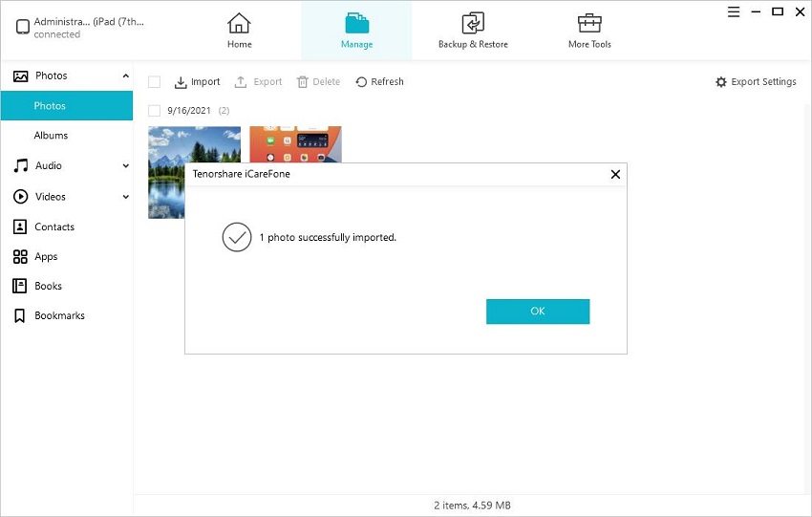Close the Tenorshare iCareFone dialog

tap(615, 175)
